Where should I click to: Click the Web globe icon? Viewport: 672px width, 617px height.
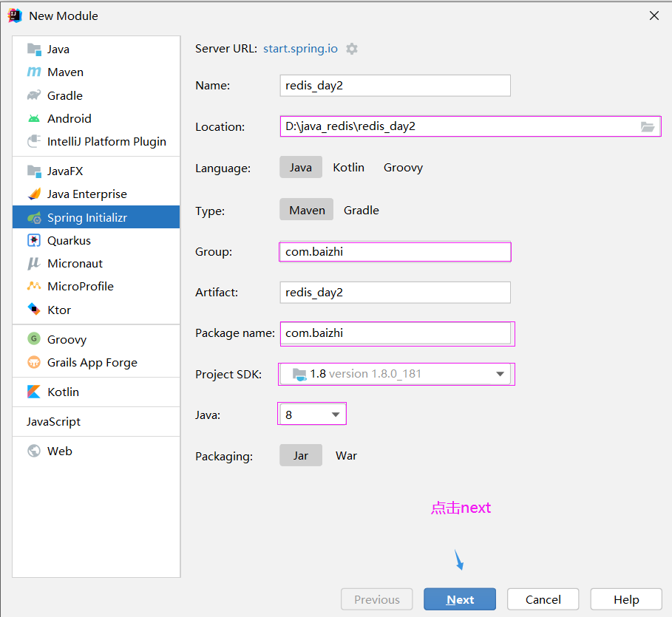[34, 451]
